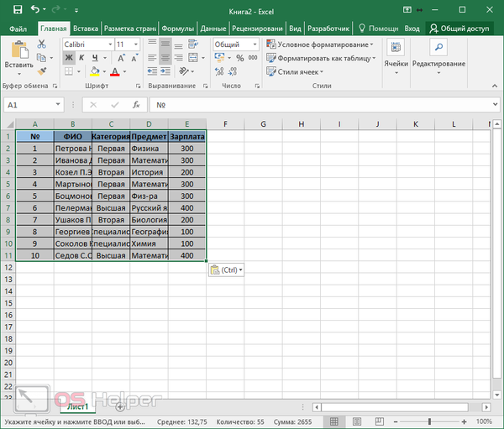Toggle center horizontal alignment

(x=165, y=58)
